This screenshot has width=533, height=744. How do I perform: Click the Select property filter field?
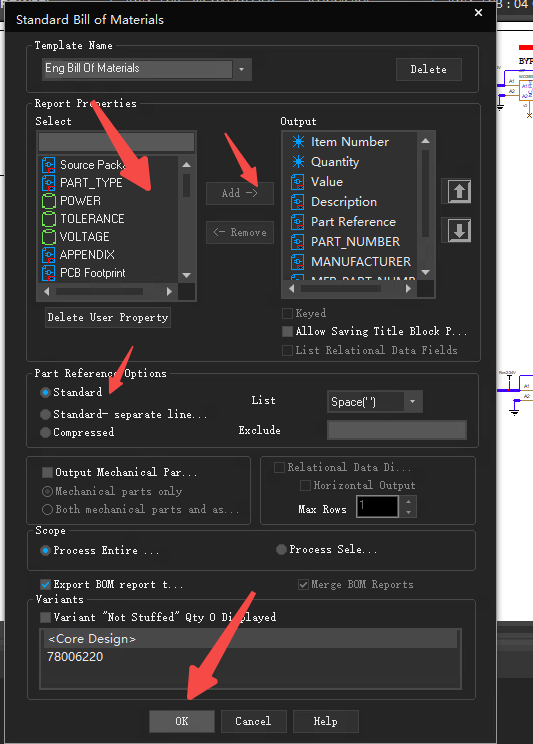116,142
